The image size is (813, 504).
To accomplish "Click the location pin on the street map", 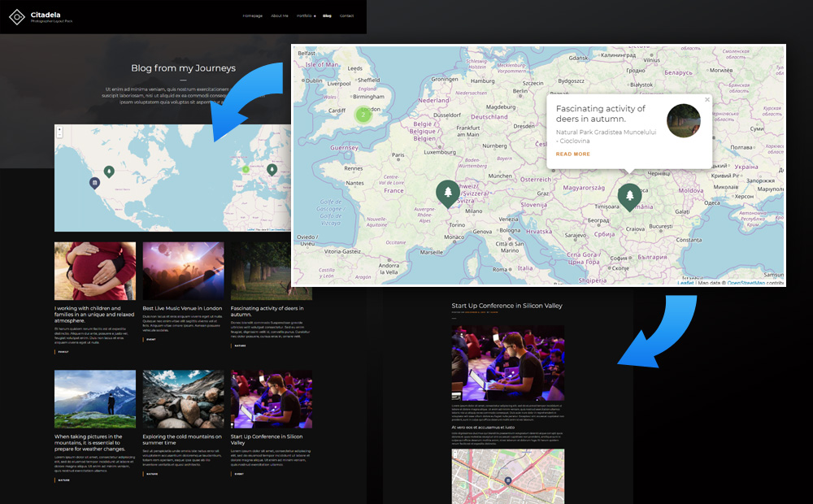I will [508, 480].
